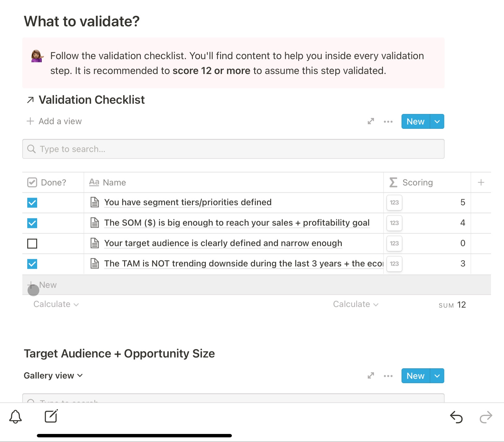Expand Validation Checklist to full screen

[371, 121]
